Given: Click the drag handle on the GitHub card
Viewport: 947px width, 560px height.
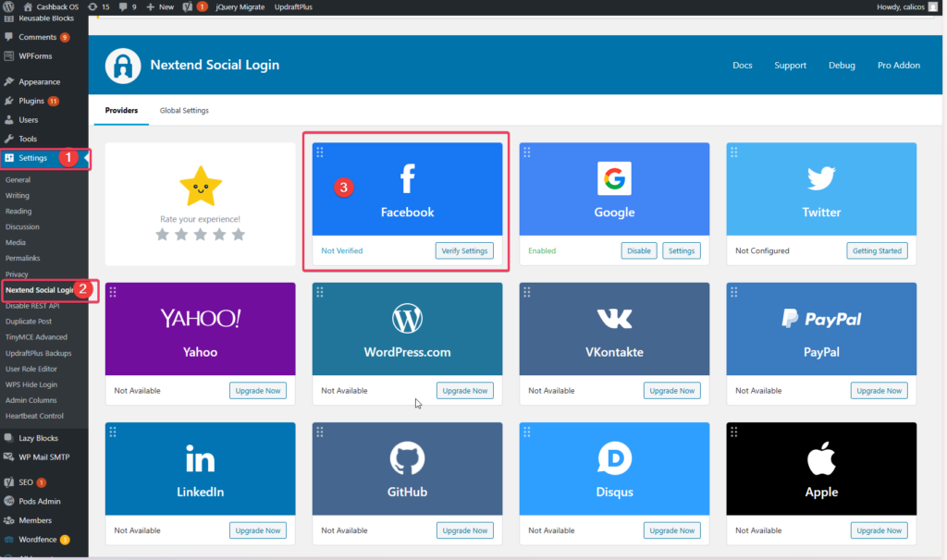Looking at the screenshot, I should point(320,432).
